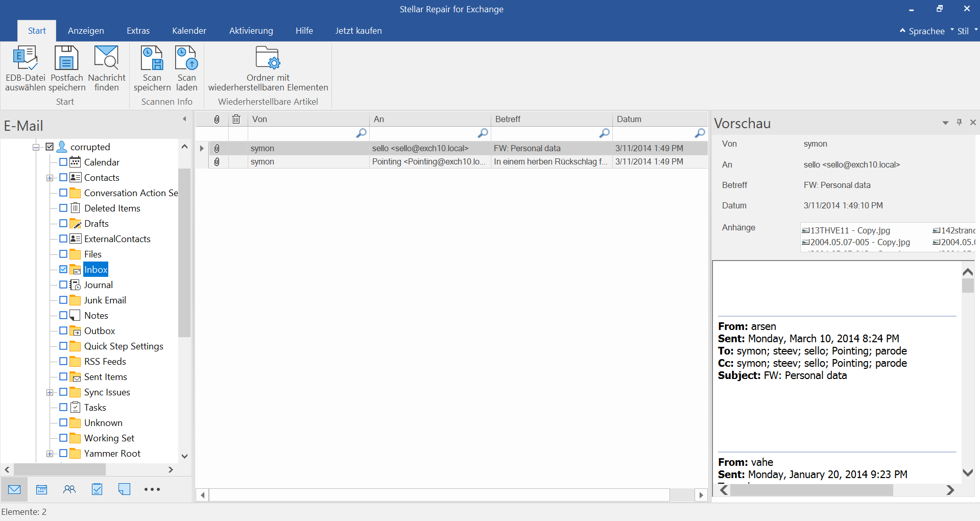980x521 pixels.
Task: Click search icon in Von filter
Action: tap(361, 133)
